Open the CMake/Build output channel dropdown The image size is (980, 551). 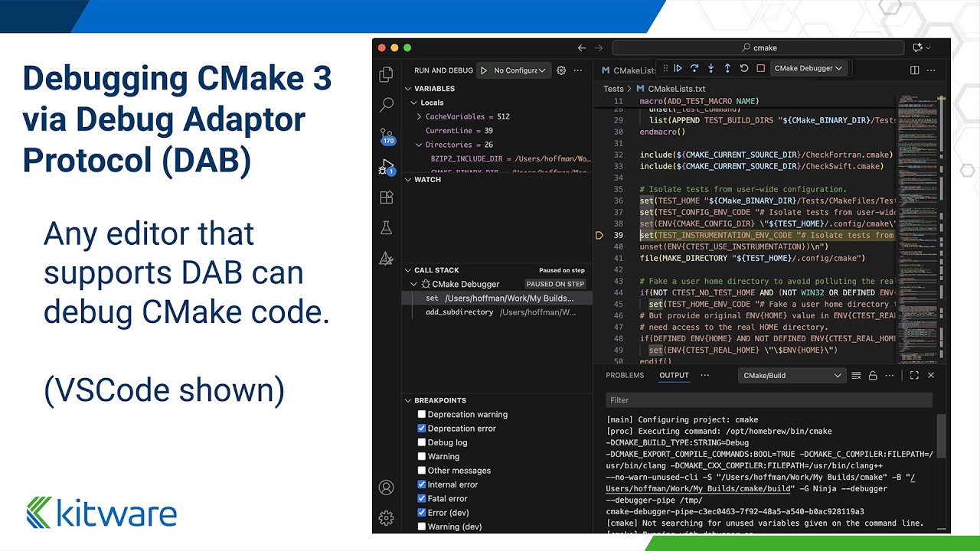792,376
